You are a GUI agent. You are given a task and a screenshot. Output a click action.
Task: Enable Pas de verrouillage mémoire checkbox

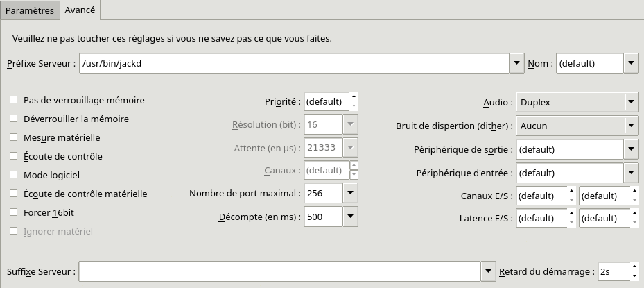[x=14, y=100]
